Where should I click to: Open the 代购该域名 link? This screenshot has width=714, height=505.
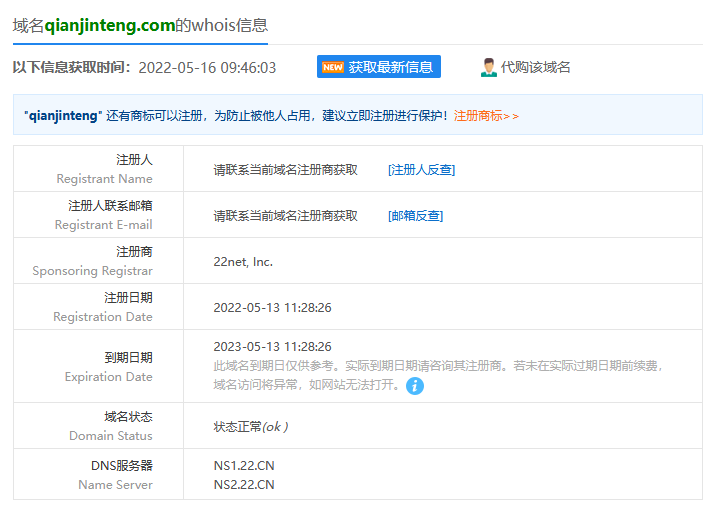pyautogui.click(x=535, y=67)
